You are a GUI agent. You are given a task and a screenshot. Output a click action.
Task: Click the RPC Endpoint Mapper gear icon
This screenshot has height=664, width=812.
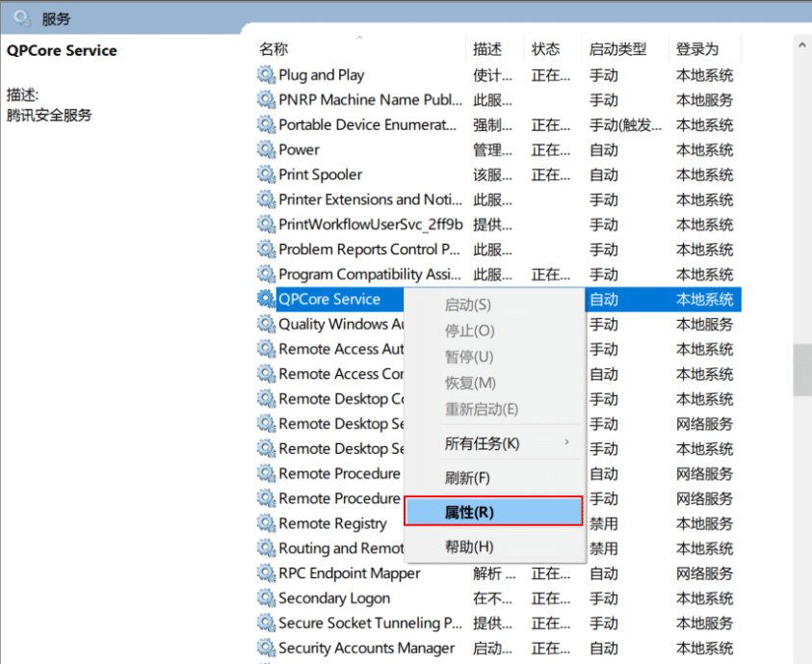(x=266, y=573)
